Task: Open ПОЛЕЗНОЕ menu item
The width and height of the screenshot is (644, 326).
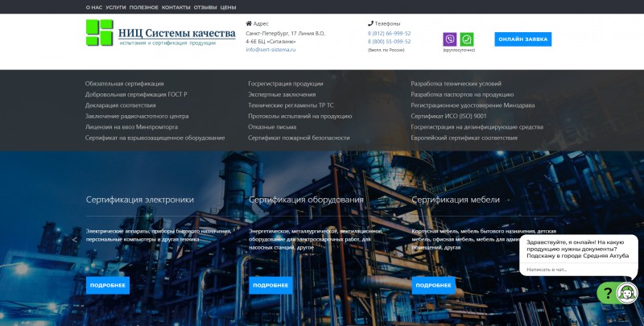Action: tap(144, 7)
